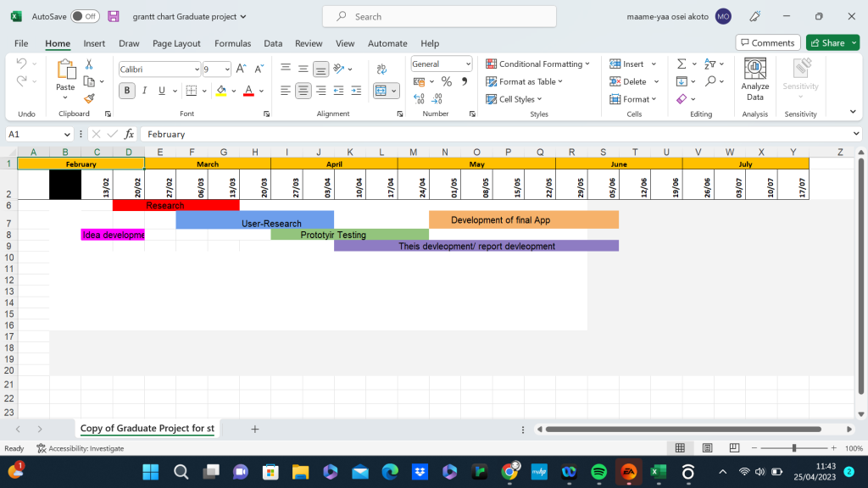Open Find and Select magnifier
This screenshot has width=868, height=488.
710,81
